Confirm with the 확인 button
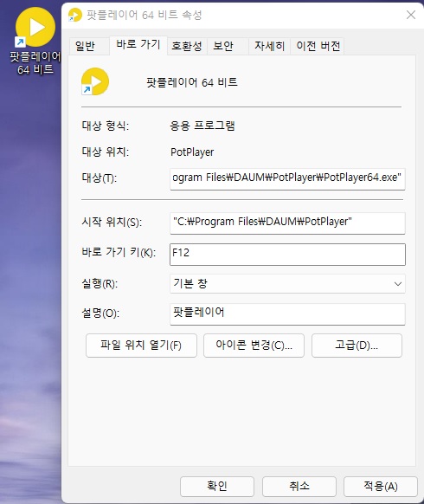424x504 pixels. point(217,486)
